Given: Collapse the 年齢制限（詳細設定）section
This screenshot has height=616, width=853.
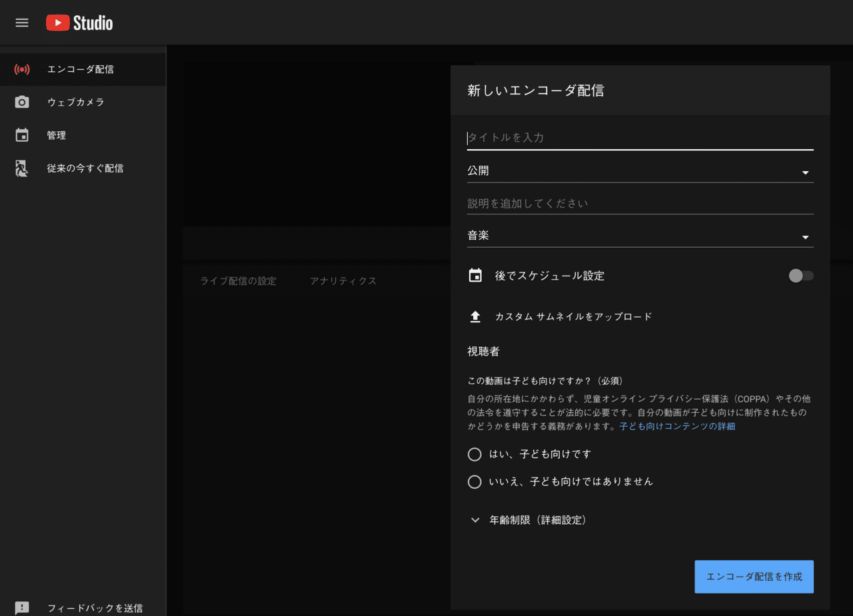Looking at the screenshot, I should (474, 520).
